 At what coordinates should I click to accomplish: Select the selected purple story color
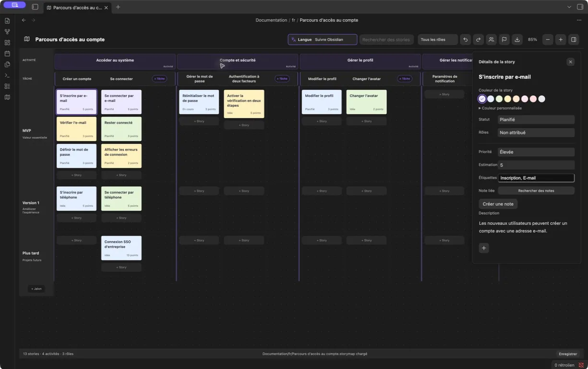pos(482,99)
